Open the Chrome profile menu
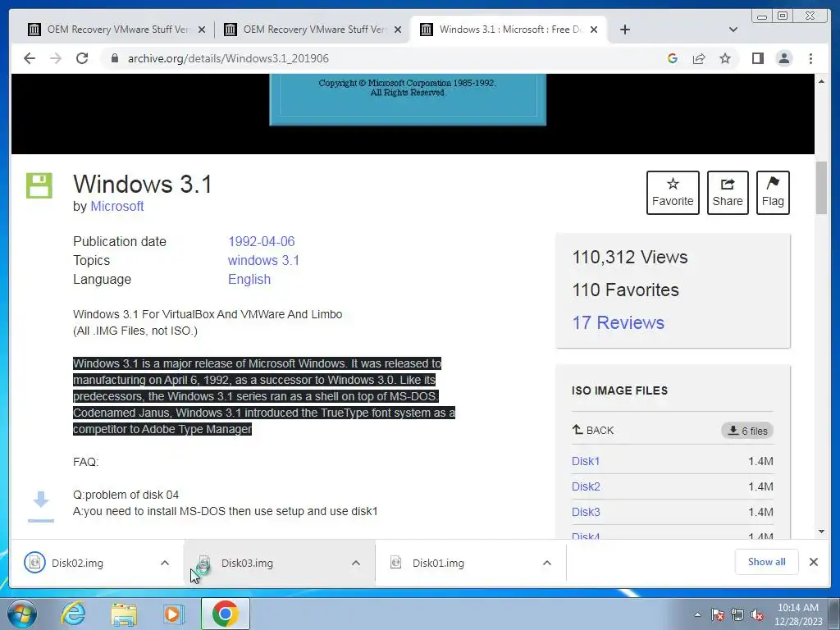 pos(783,58)
